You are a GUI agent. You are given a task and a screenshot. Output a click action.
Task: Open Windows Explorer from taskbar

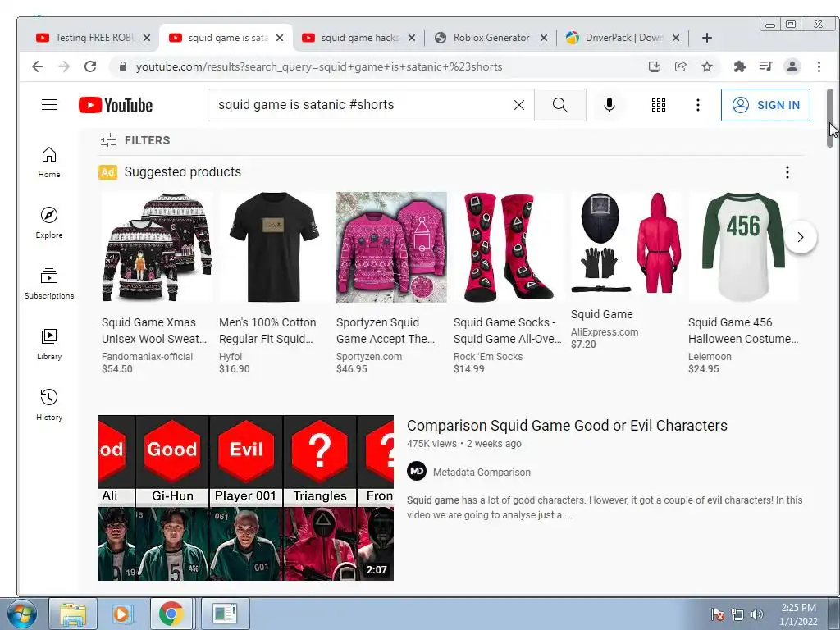coord(73,614)
